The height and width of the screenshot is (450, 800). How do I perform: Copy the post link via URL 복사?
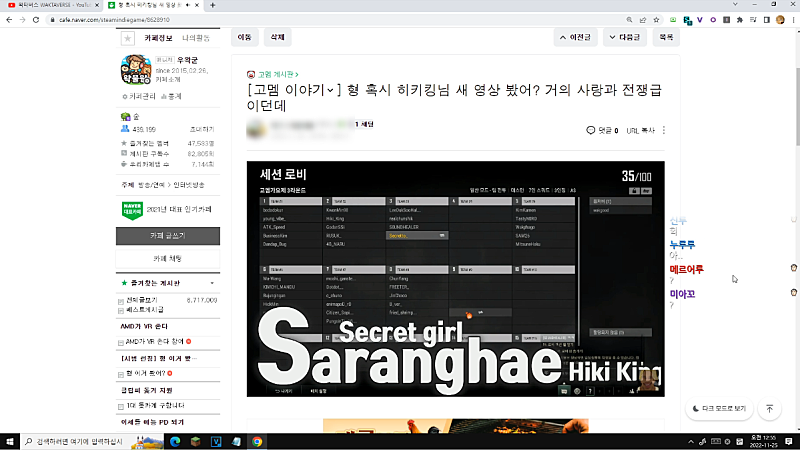(640, 130)
